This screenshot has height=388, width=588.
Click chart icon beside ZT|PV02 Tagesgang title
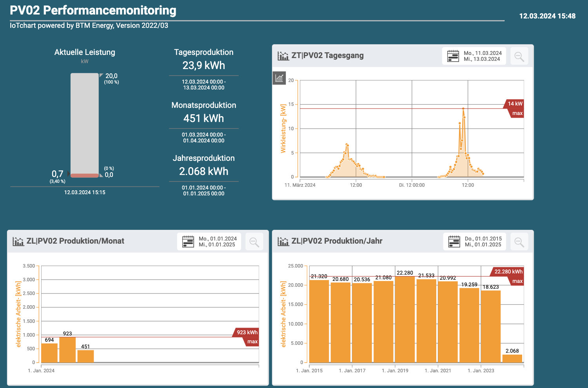pos(283,56)
